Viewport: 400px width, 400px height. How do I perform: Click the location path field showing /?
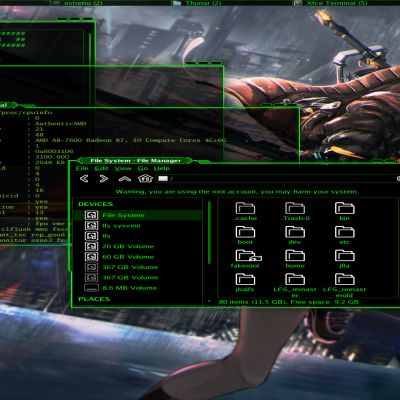278,179
